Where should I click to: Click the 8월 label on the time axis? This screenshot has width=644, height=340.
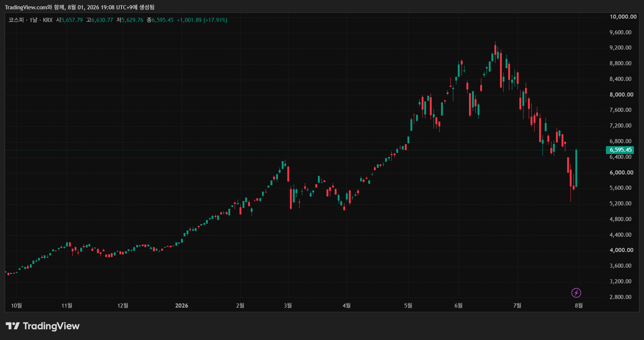tap(579, 306)
